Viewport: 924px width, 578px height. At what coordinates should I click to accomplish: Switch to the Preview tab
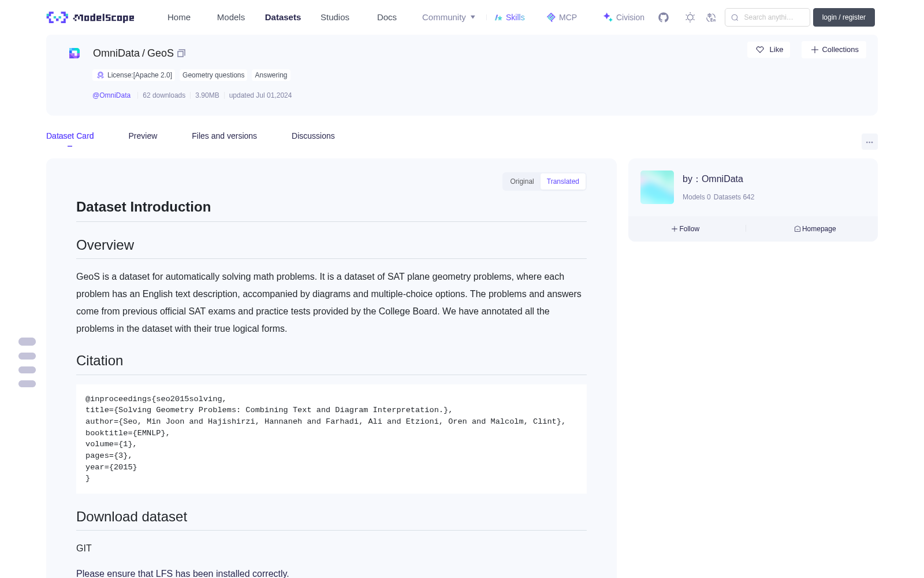tap(143, 136)
